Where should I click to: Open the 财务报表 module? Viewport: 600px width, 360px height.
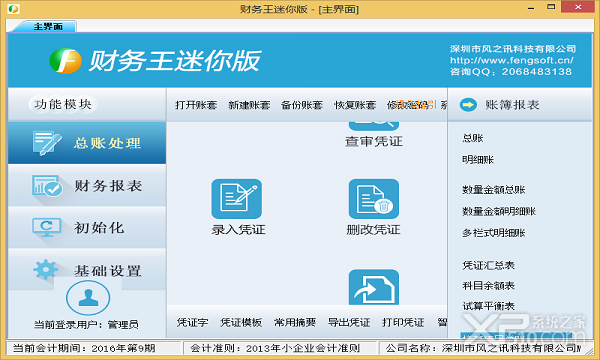click(x=87, y=186)
